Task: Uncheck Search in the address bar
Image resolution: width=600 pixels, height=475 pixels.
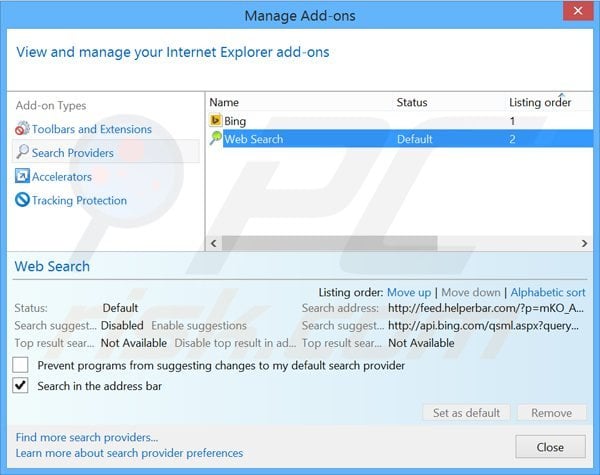Action: (20, 385)
